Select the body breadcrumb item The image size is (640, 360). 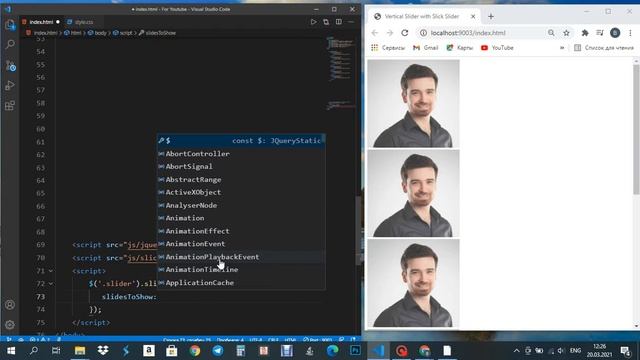(x=97, y=33)
